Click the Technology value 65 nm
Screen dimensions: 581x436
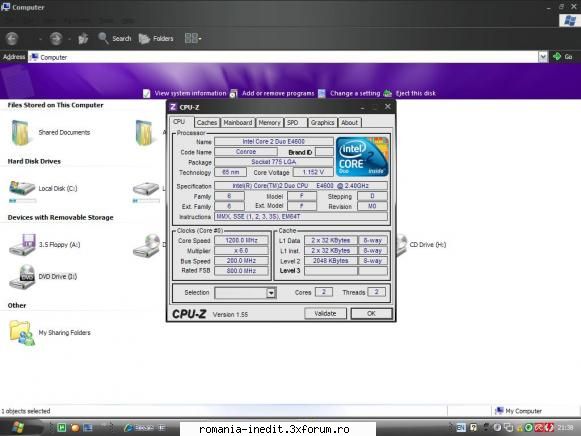pyautogui.click(x=230, y=172)
